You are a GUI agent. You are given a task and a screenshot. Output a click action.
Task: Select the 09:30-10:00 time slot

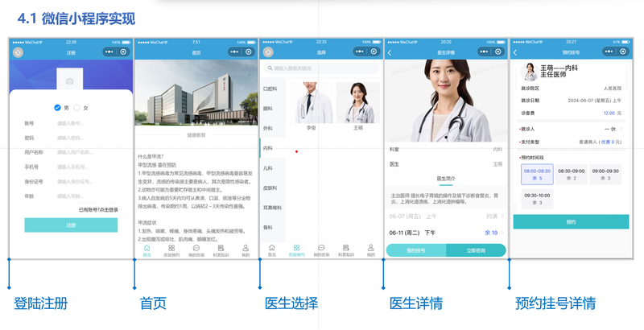click(x=537, y=199)
